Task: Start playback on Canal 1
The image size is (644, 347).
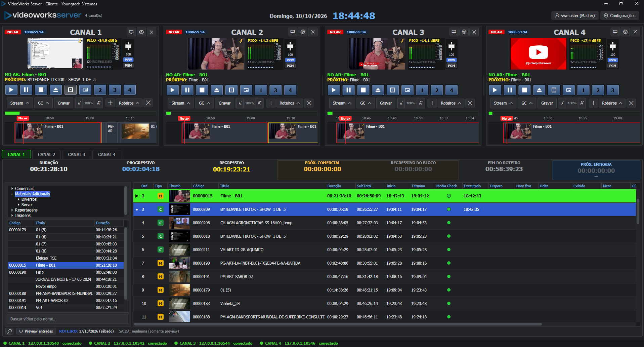Action: 11,90
